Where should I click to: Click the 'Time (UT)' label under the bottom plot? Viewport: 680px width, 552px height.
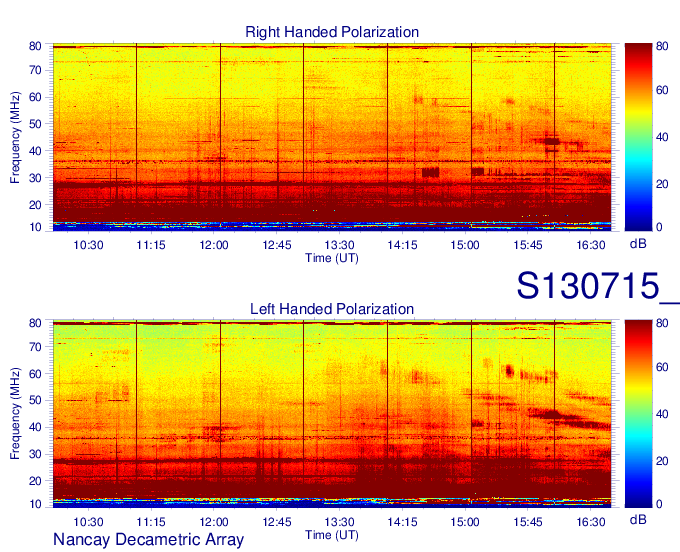(x=332, y=535)
